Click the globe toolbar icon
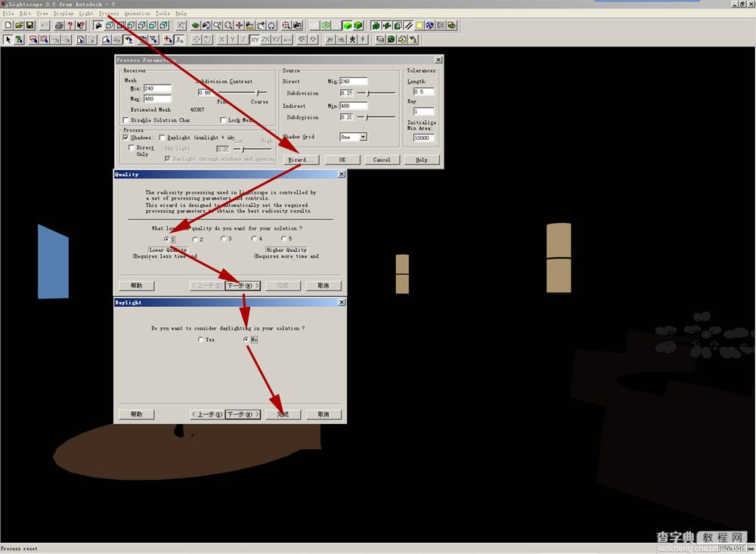Screen dimensions: 756x554 (x=430, y=25)
